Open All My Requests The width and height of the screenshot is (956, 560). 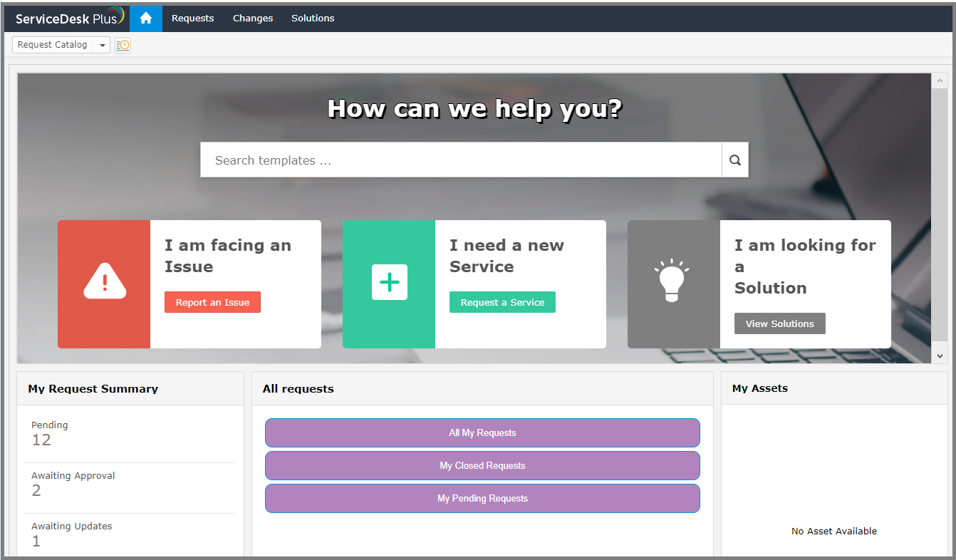[482, 432]
